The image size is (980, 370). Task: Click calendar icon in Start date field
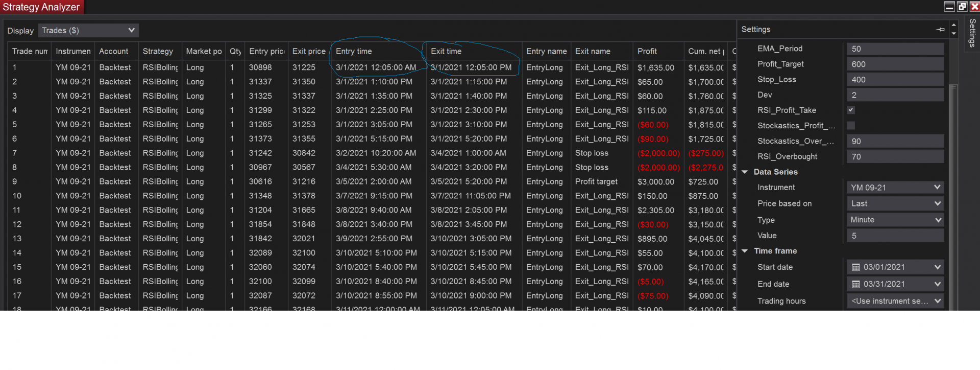856,267
